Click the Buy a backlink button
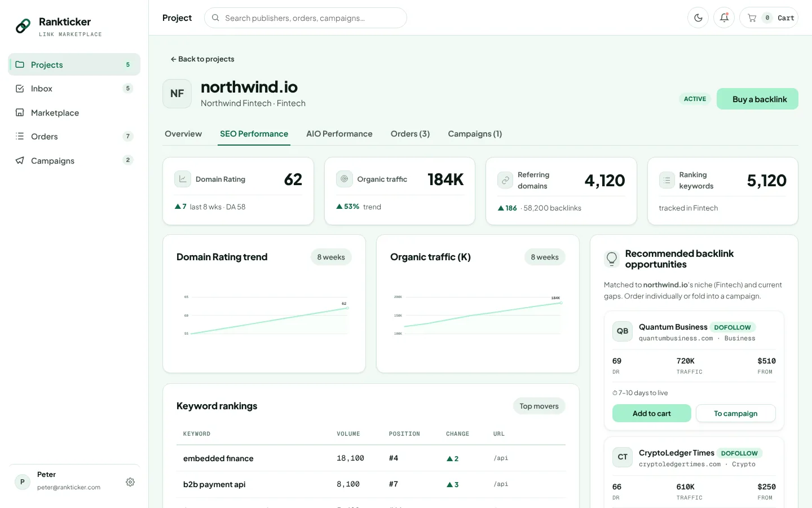 (757, 99)
